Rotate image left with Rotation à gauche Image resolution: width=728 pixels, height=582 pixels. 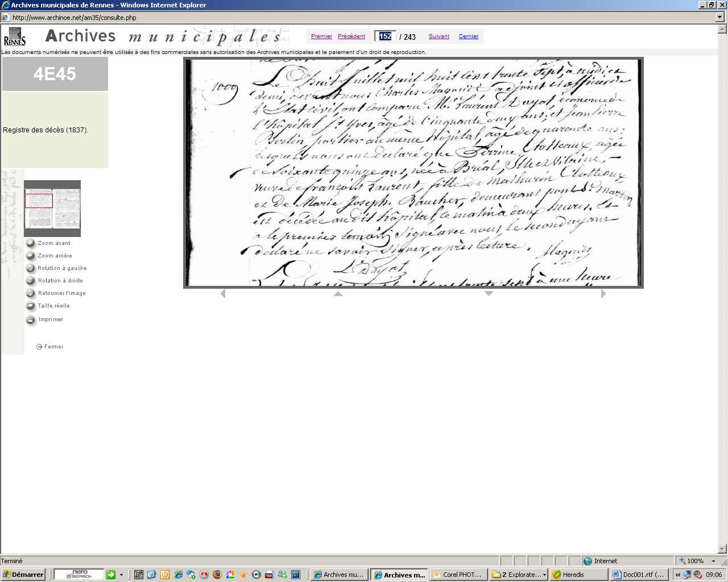coord(31,268)
